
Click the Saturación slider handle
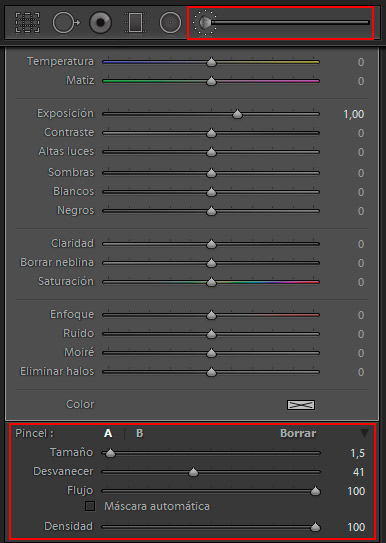211,282
